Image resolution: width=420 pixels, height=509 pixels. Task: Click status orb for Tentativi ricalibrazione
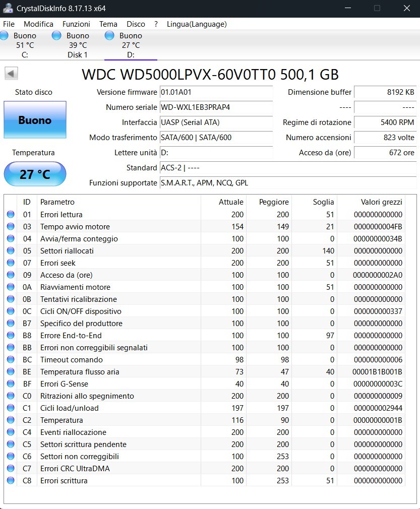(x=11, y=299)
